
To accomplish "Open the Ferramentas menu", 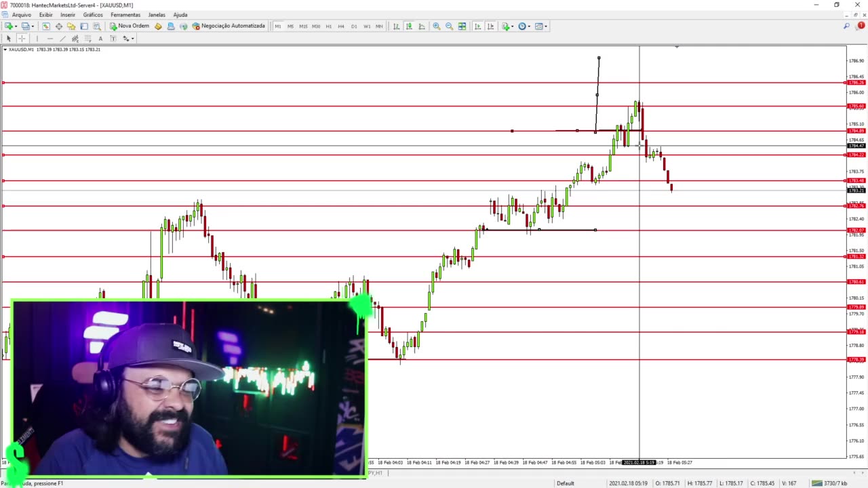I will 125,15.
